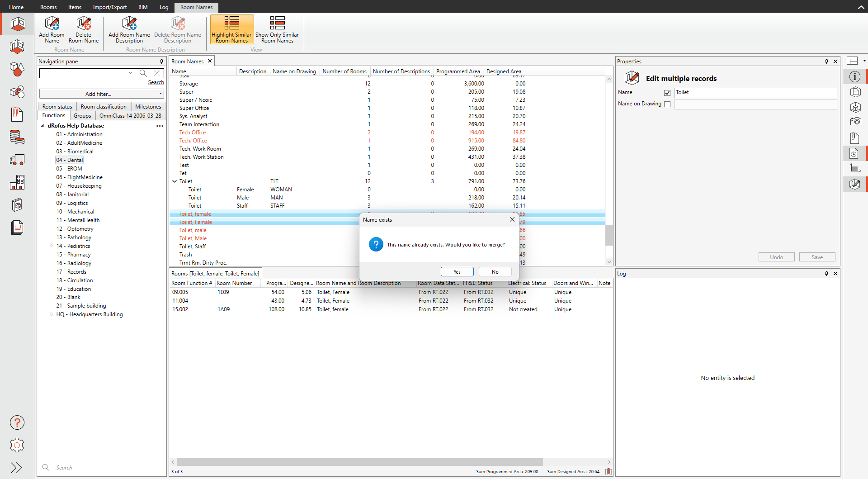The height and width of the screenshot is (479, 868).
Task: Check the Name on Drawing checkbox
Action: [667, 104]
